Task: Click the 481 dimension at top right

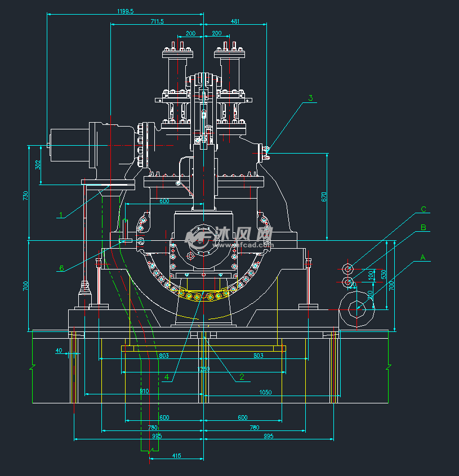Action: [235, 21]
